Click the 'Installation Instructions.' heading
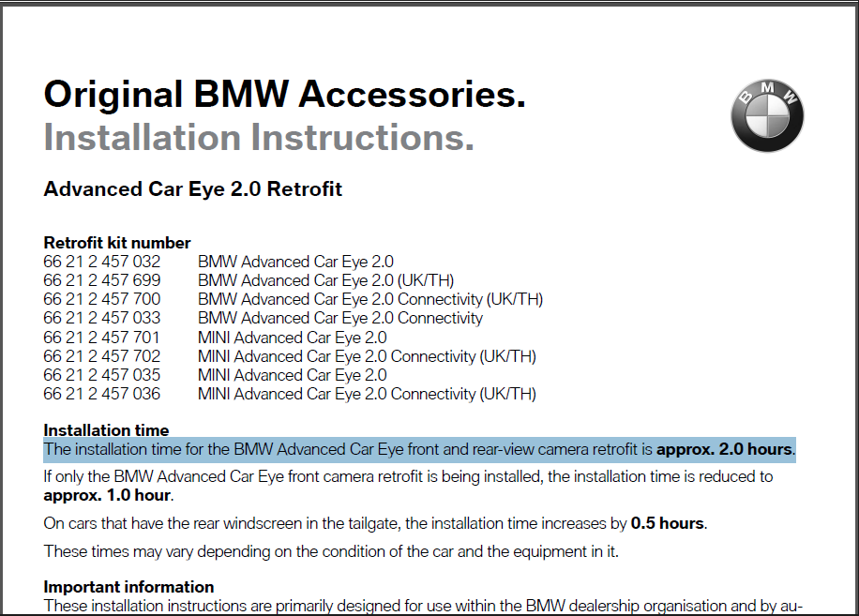 259,137
